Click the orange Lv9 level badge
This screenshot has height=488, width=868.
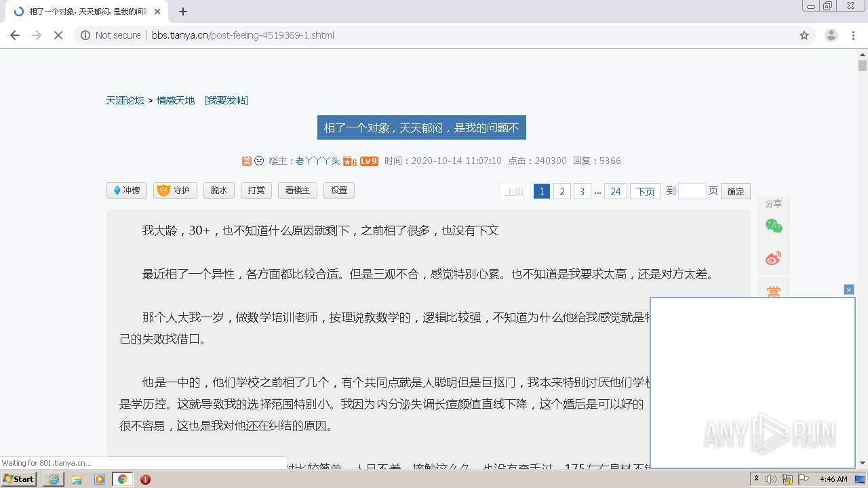coord(369,161)
